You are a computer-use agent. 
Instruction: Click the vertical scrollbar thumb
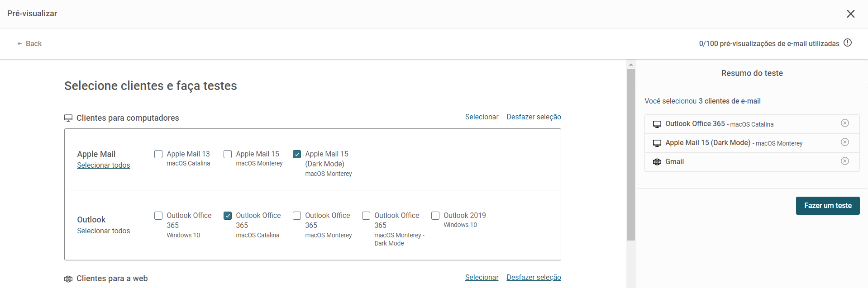coord(631,155)
